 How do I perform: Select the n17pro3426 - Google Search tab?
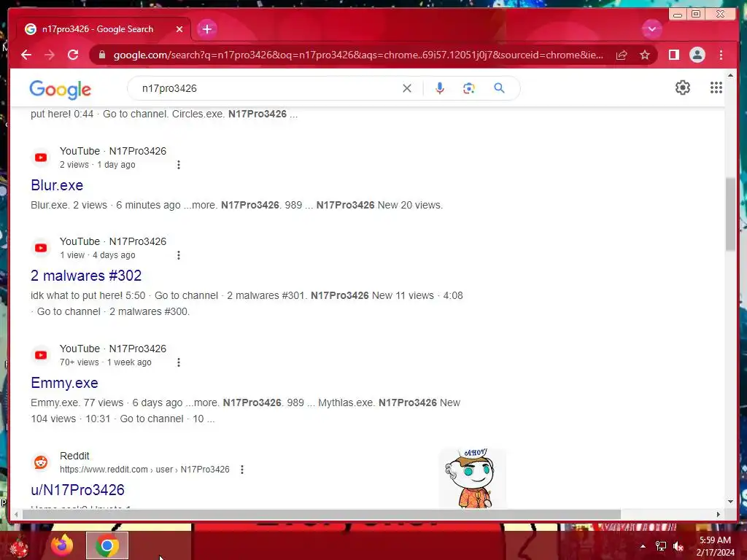(104, 29)
